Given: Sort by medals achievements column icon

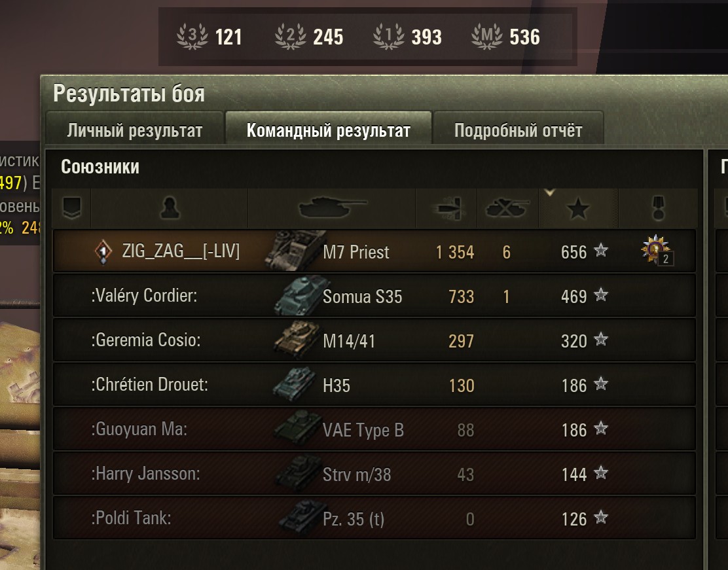Looking at the screenshot, I should pyautogui.click(x=659, y=207).
